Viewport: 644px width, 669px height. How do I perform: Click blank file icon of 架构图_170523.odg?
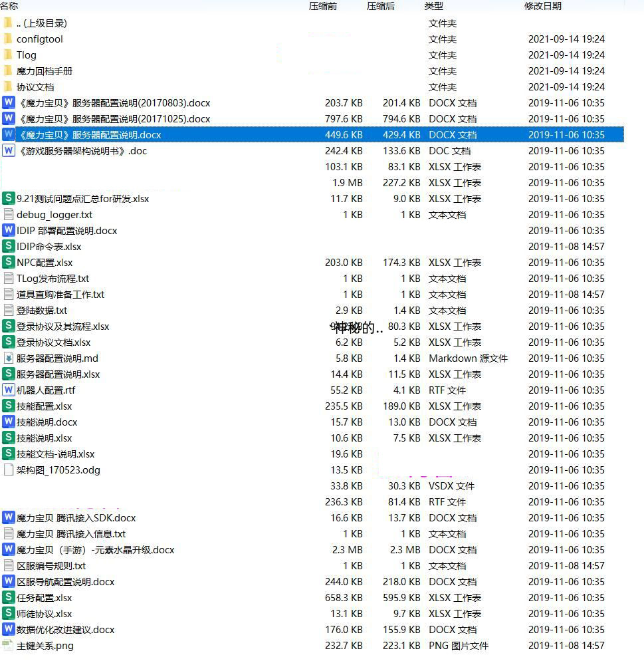point(8,469)
